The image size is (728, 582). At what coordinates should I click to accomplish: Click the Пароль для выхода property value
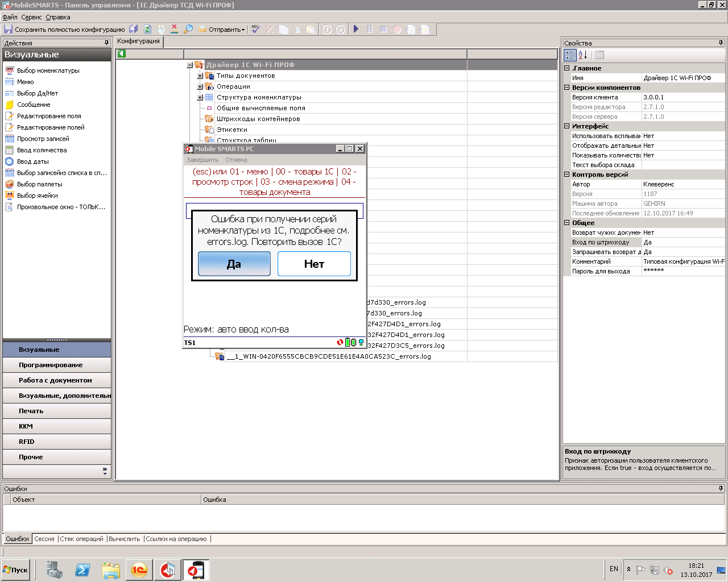click(x=683, y=271)
